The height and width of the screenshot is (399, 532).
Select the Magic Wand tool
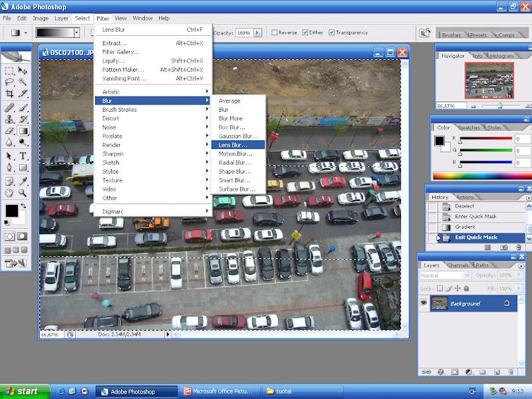tap(23, 82)
